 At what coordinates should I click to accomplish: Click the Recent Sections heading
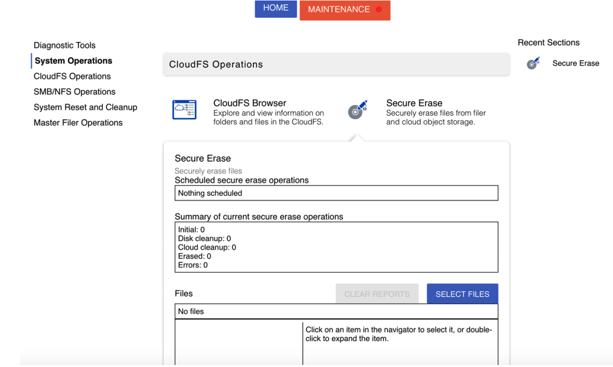[548, 43]
